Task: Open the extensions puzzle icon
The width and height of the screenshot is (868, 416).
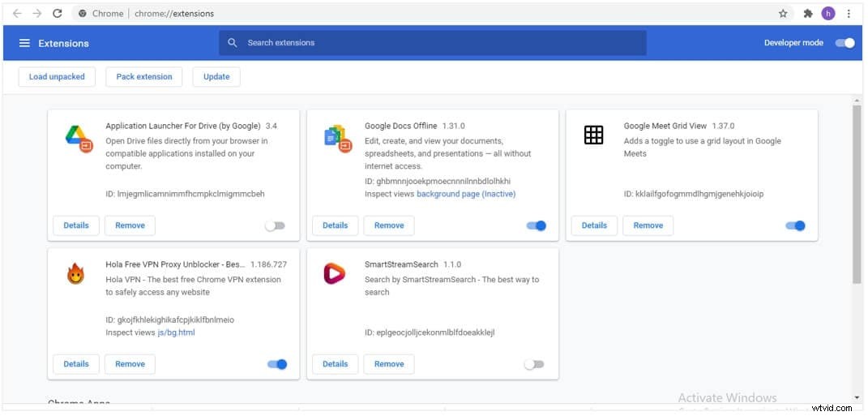Action: 808,14
